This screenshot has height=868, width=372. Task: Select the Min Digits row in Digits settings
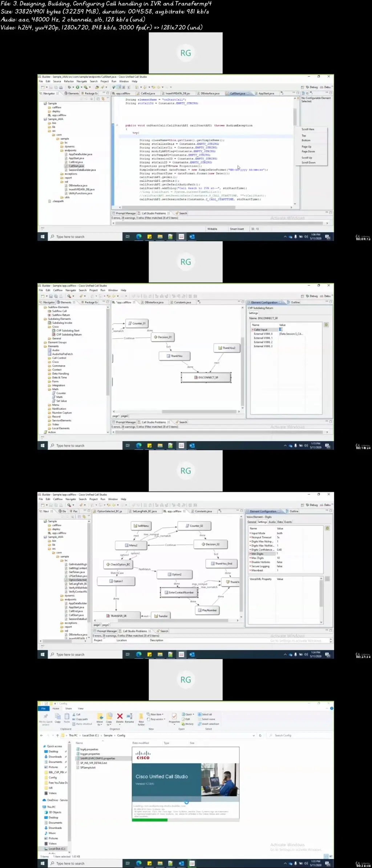[x=286, y=554]
